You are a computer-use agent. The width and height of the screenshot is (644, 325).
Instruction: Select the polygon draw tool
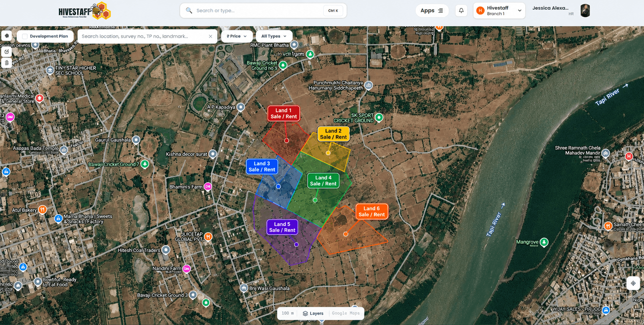click(7, 36)
